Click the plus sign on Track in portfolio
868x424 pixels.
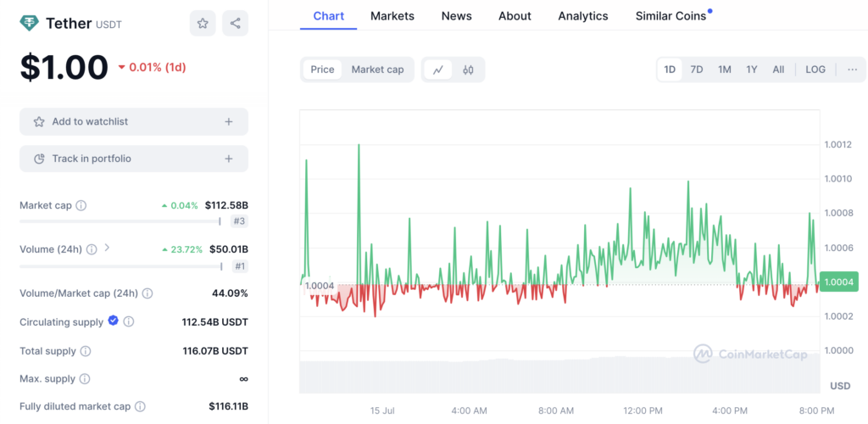[x=229, y=159]
